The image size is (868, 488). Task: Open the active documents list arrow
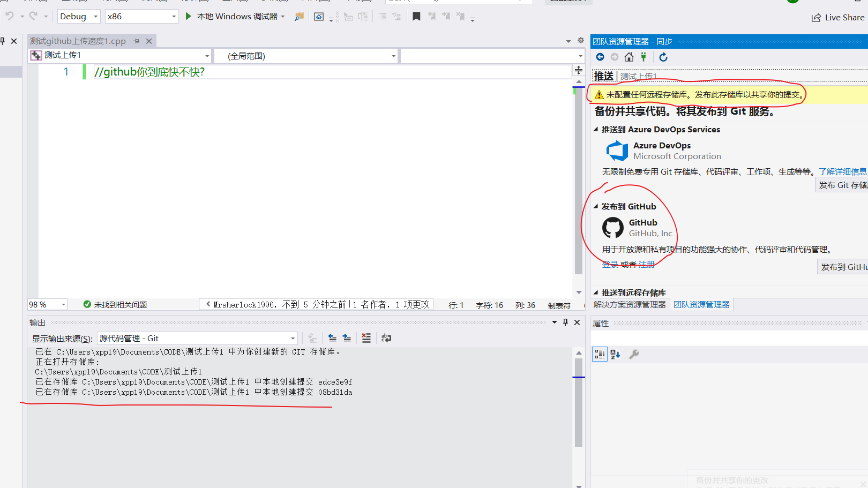(568, 41)
